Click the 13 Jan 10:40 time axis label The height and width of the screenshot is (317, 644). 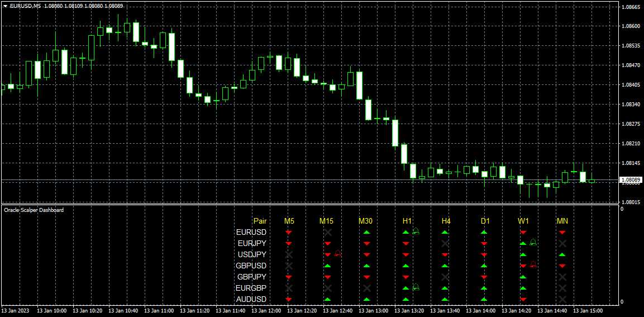click(122, 311)
